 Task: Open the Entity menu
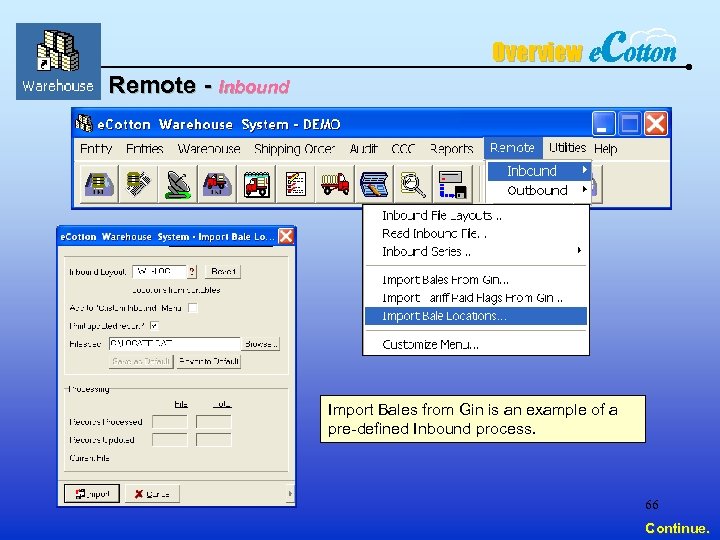(96, 148)
